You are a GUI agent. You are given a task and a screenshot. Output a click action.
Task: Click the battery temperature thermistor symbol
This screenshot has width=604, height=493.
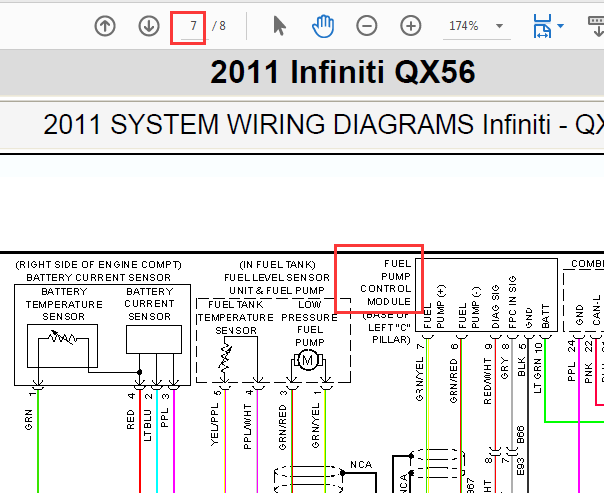pyautogui.click(x=62, y=338)
